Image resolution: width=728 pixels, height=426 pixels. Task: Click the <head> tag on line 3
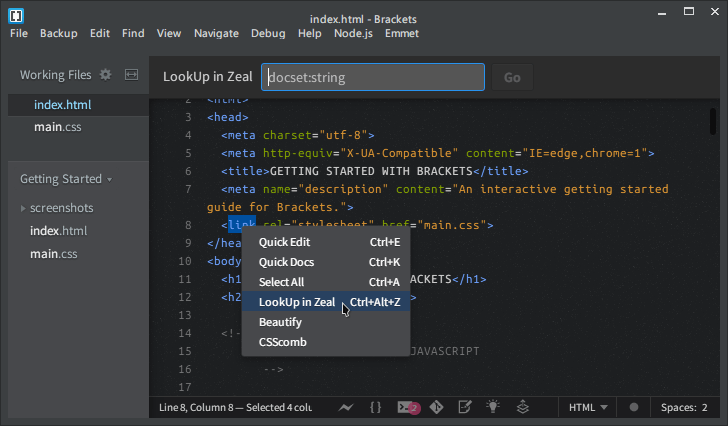pos(228,117)
